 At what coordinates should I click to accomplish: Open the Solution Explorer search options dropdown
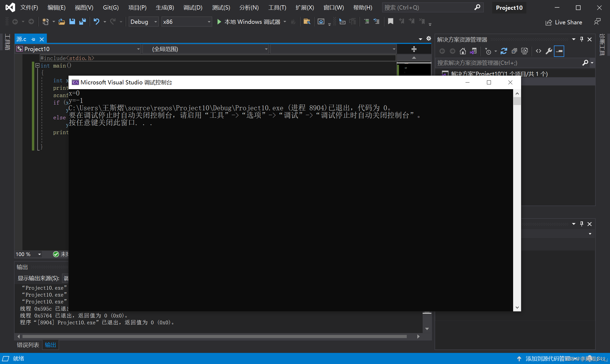592,63
